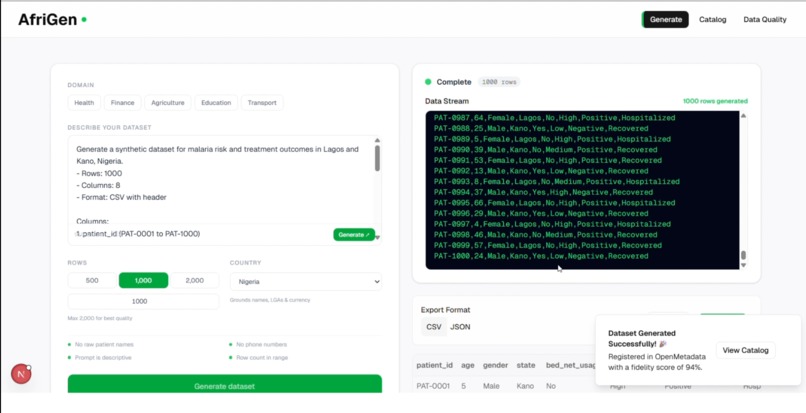Click the 'Grounds names, LGAs & currency' hint
Screen dimensions: 806x413
click(x=270, y=300)
